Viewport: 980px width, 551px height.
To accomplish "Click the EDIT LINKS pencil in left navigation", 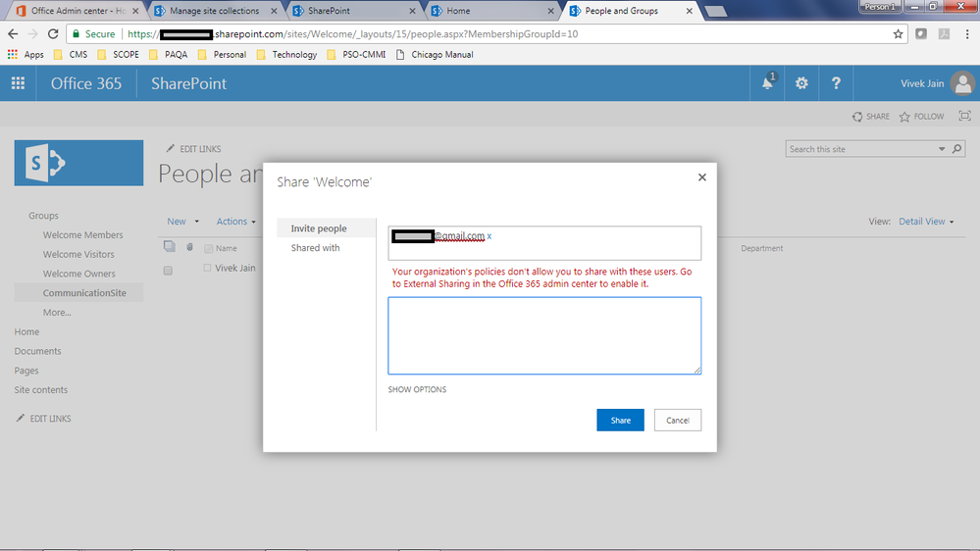I will tap(43, 419).
